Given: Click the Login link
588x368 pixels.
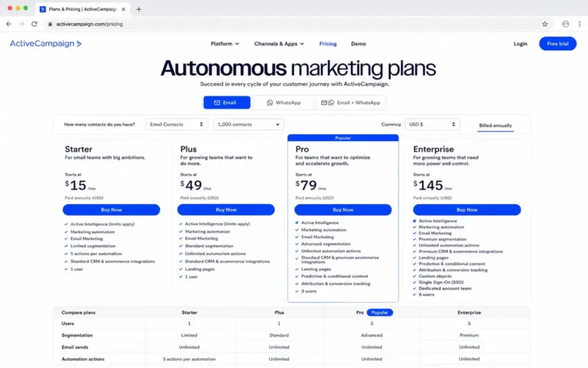Looking at the screenshot, I should click(520, 44).
